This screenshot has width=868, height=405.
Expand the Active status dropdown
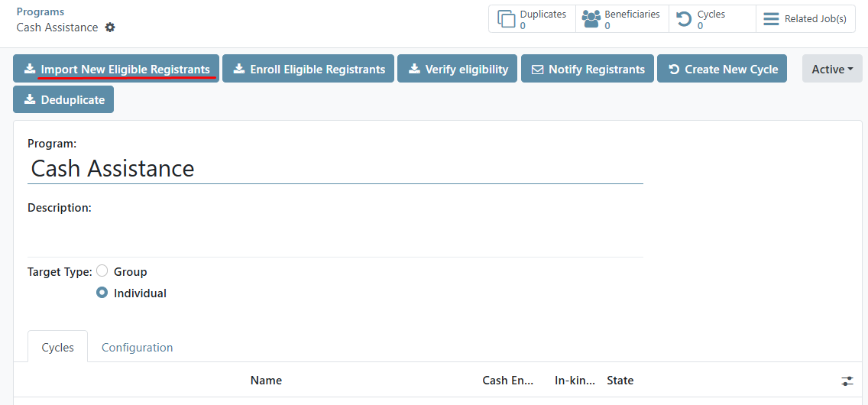[x=832, y=69]
